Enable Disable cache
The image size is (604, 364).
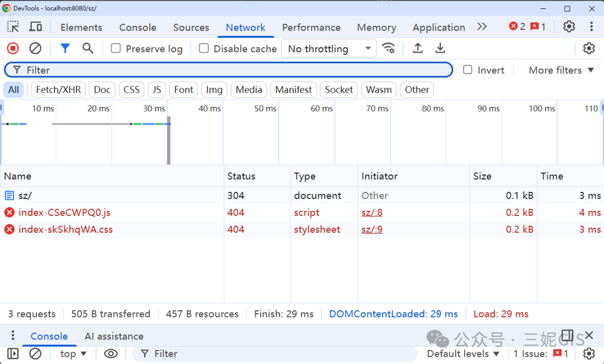point(204,49)
